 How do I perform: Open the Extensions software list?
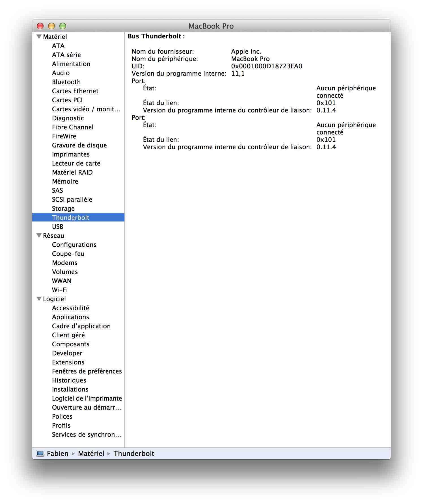point(68,362)
